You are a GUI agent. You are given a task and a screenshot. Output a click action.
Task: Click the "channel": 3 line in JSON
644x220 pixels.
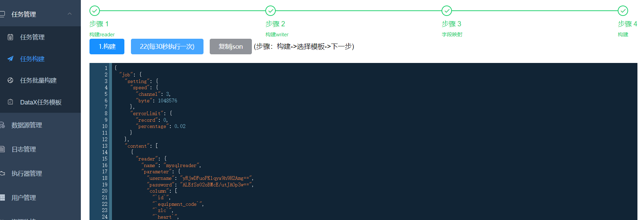153,94
